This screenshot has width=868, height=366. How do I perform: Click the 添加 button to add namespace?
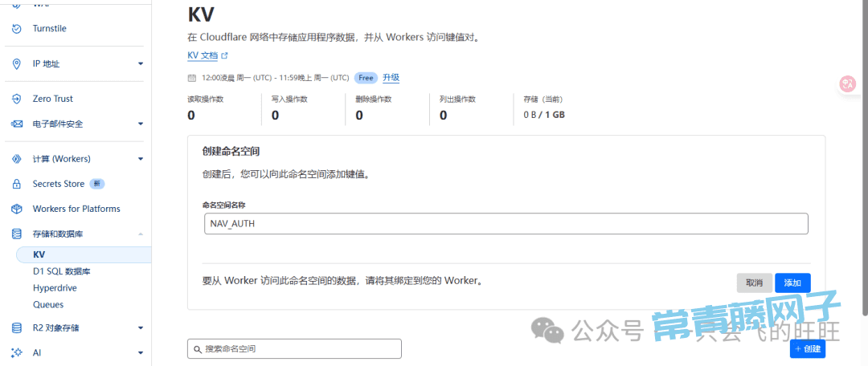[792, 283]
